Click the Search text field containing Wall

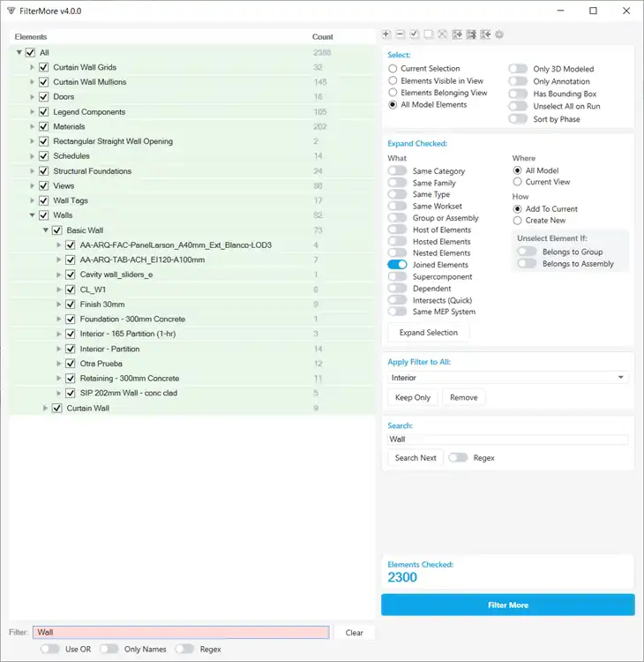507,439
